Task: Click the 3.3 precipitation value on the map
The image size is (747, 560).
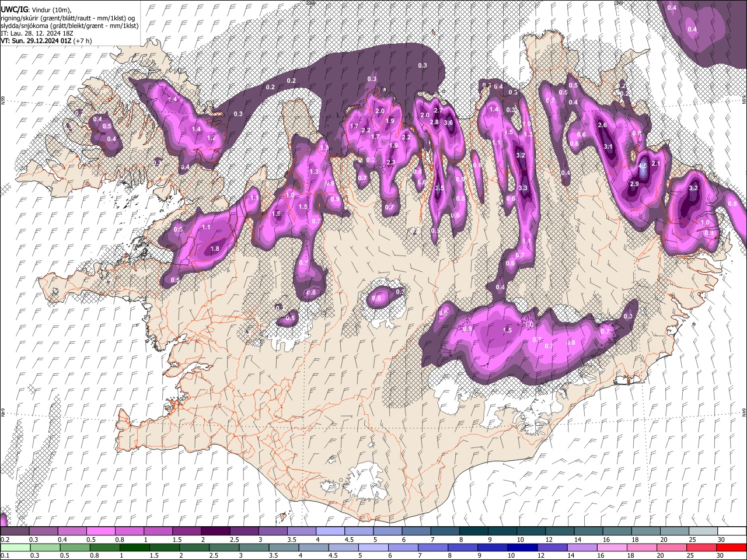Action: click(x=523, y=188)
